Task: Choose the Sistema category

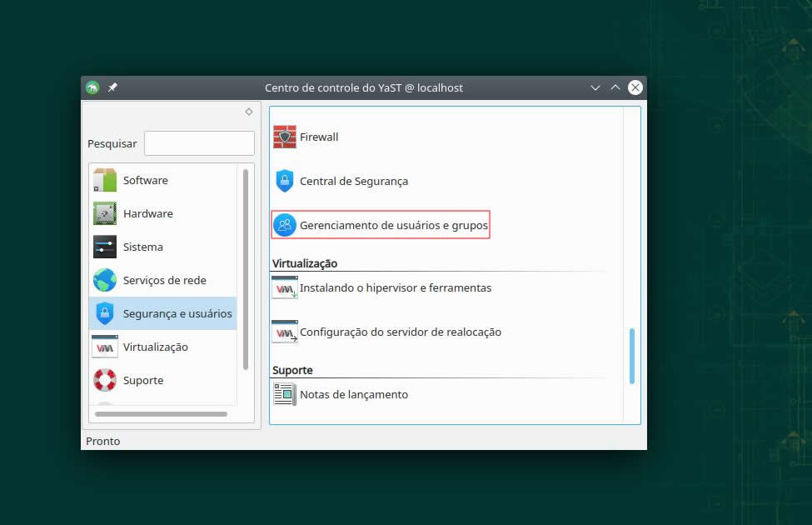Action: 142,247
